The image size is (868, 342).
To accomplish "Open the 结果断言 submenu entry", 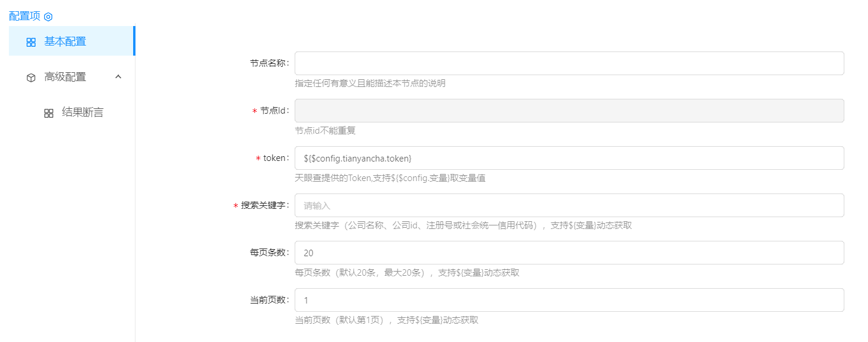I will click(82, 112).
